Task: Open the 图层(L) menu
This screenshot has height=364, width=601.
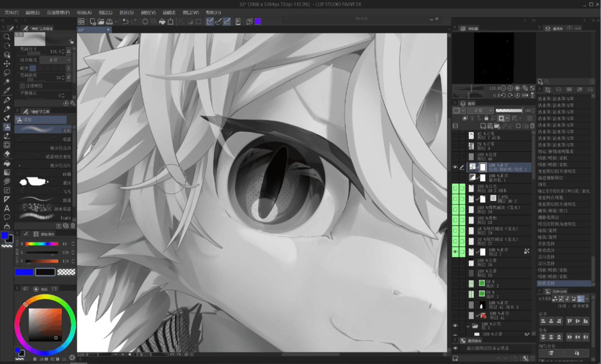Action: tap(106, 12)
